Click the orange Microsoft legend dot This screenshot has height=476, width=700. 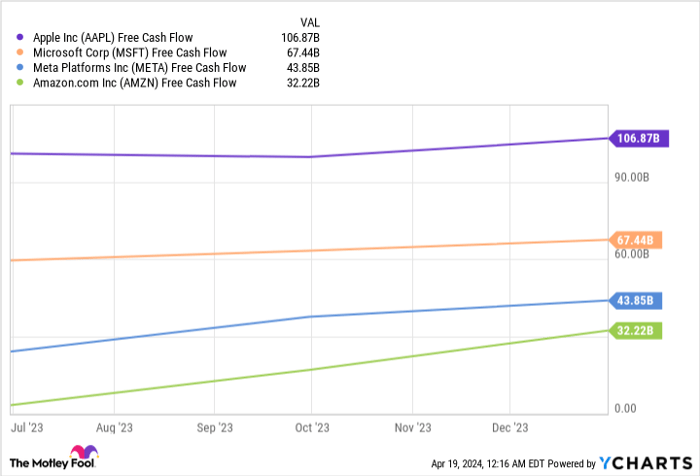click(x=20, y=52)
